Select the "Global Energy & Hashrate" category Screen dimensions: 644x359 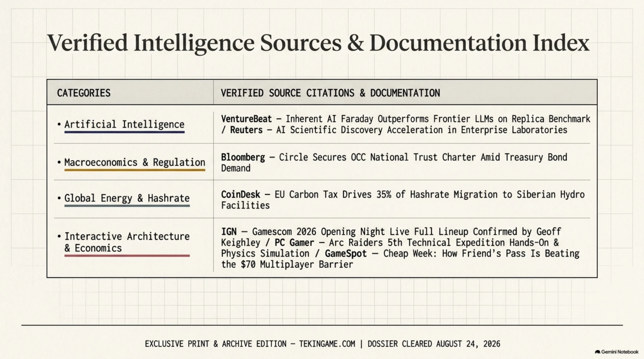[x=127, y=198]
